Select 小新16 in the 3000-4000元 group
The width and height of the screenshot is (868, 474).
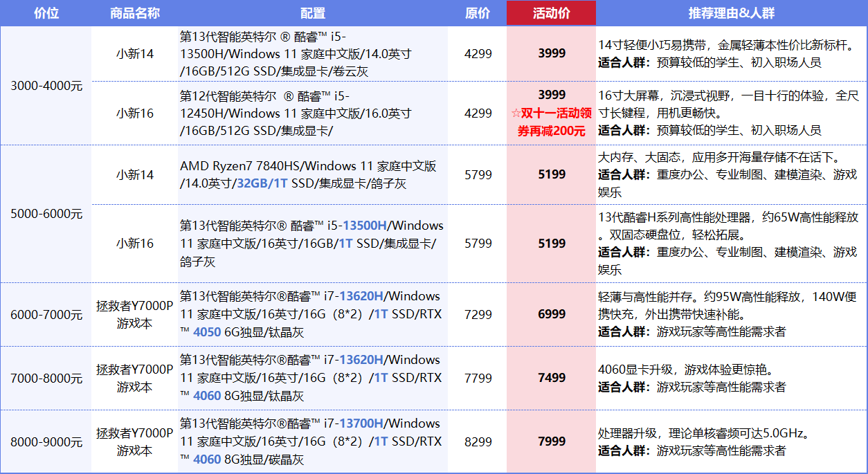(134, 113)
